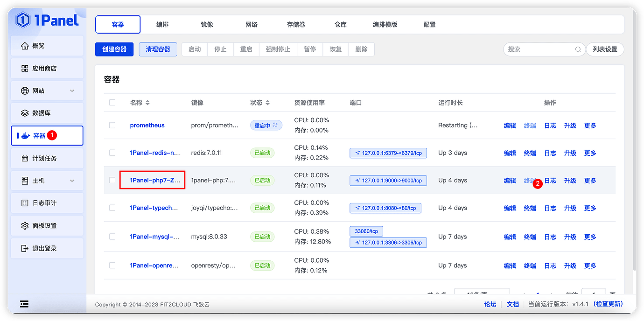The height and width of the screenshot is (321, 644).
Task: Open 面板设置 panel settings
Action: point(47,225)
